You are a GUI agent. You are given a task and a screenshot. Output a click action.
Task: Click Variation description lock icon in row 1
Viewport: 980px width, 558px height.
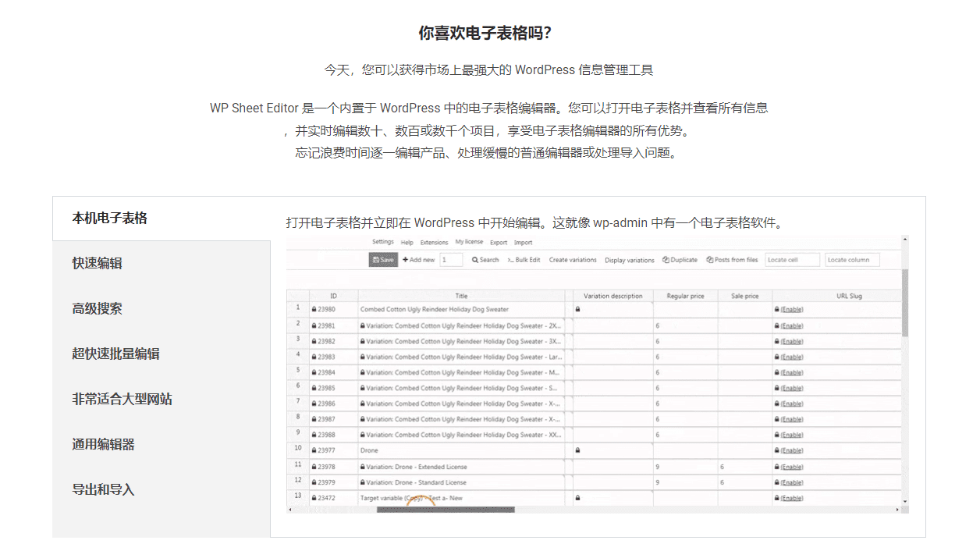click(577, 310)
